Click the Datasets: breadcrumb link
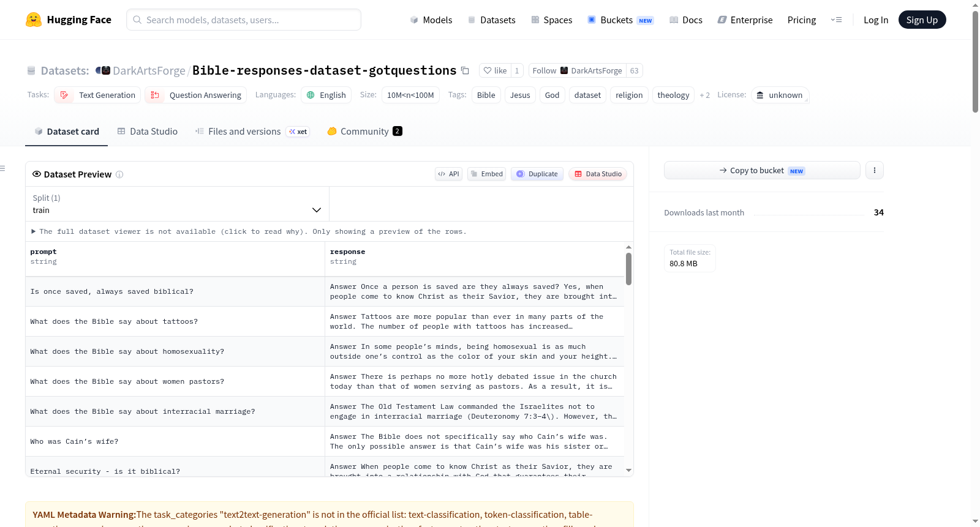The width and height of the screenshot is (980, 527). click(x=65, y=70)
